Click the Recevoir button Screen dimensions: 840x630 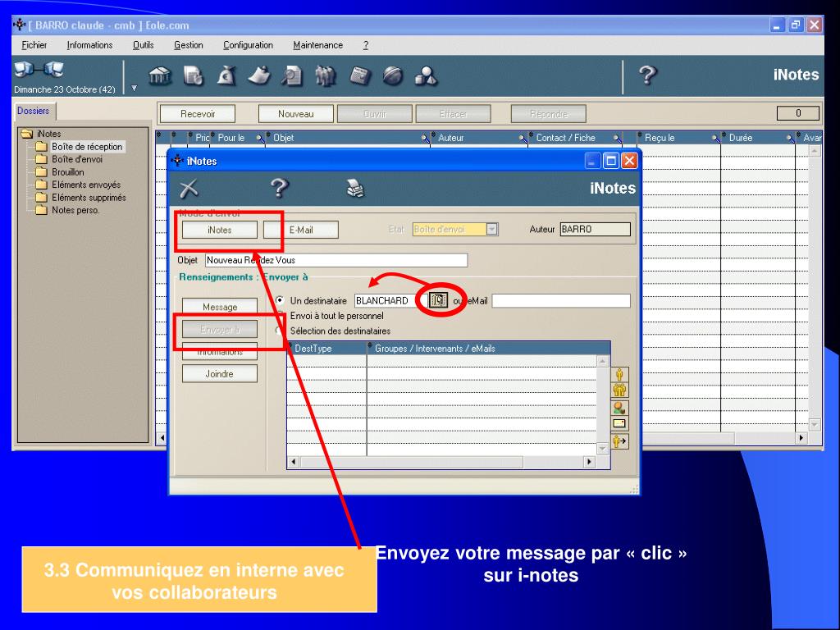[198, 113]
